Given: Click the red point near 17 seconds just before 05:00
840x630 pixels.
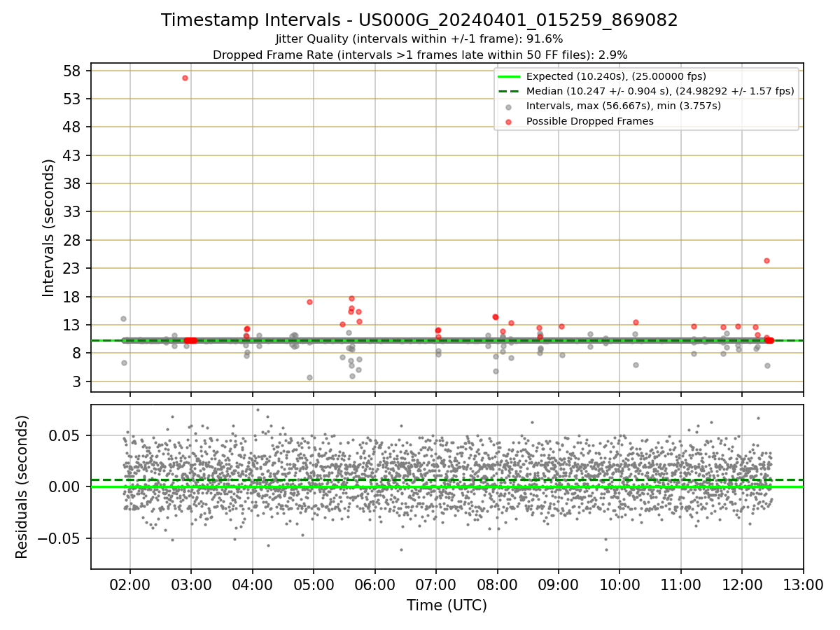Looking at the screenshot, I should click(x=309, y=302).
